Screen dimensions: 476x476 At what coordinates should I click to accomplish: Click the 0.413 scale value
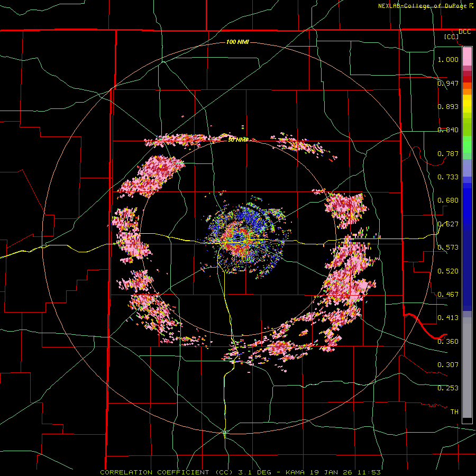(x=448, y=318)
